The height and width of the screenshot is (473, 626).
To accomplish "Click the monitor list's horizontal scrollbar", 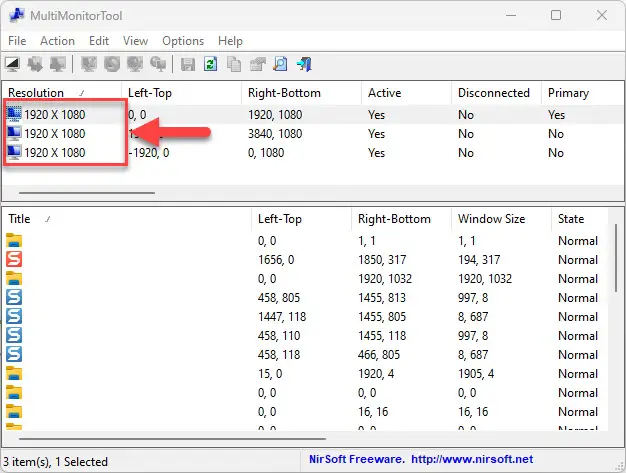I will [86, 192].
